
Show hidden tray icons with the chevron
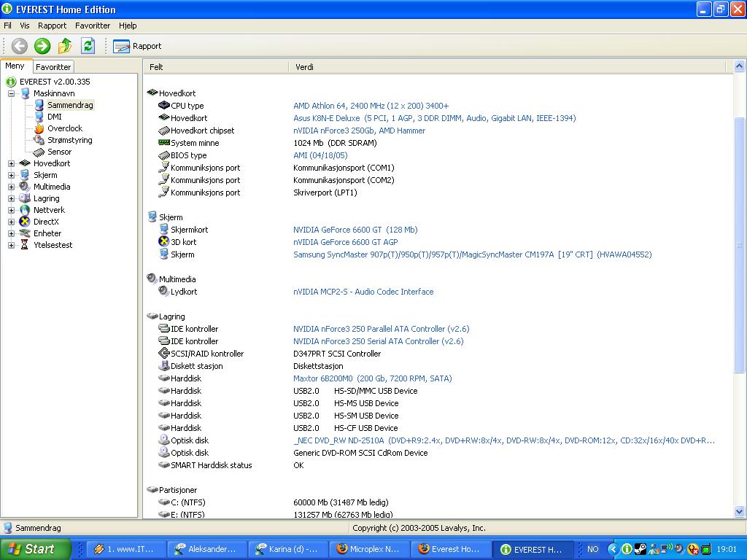coord(613,550)
